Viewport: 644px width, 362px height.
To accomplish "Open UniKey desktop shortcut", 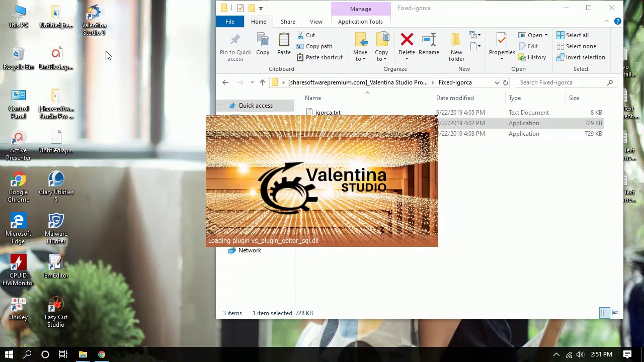I will [x=19, y=309].
